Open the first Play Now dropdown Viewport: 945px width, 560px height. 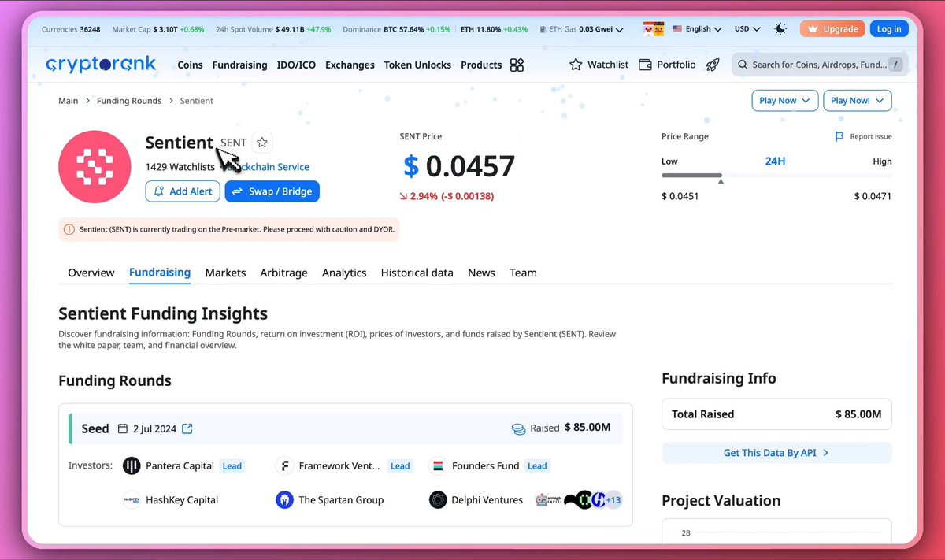785,101
